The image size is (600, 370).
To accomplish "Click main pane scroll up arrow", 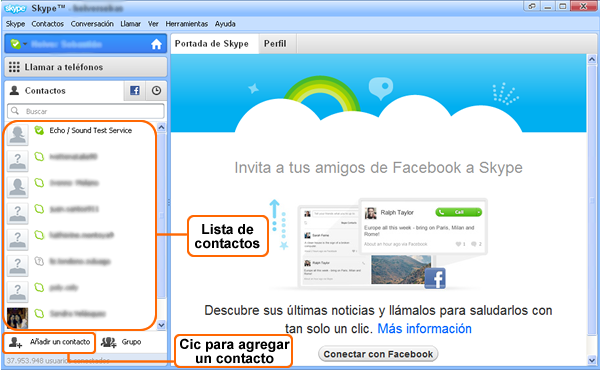I will (x=592, y=59).
